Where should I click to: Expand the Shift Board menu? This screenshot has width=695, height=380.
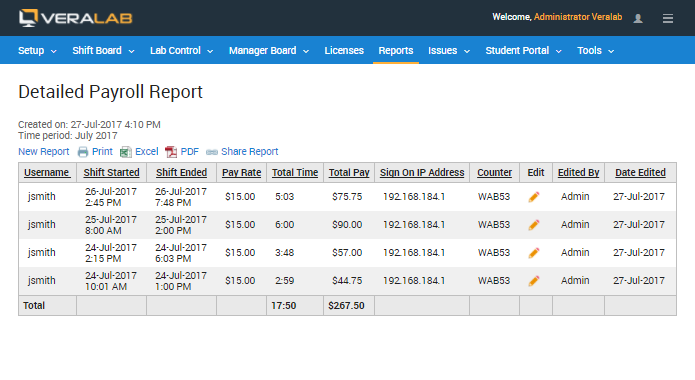click(x=103, y=51)
